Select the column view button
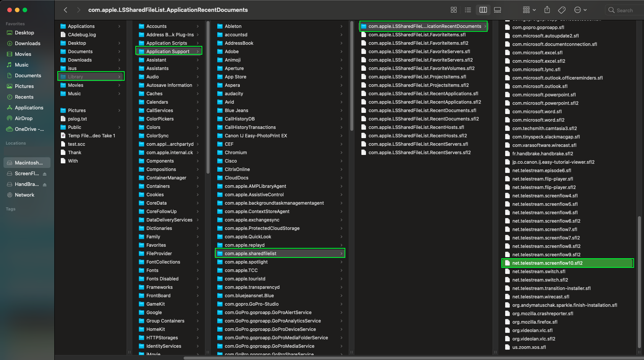The height and width of the screenshot is (360, 644). click(x=483, y=10)
